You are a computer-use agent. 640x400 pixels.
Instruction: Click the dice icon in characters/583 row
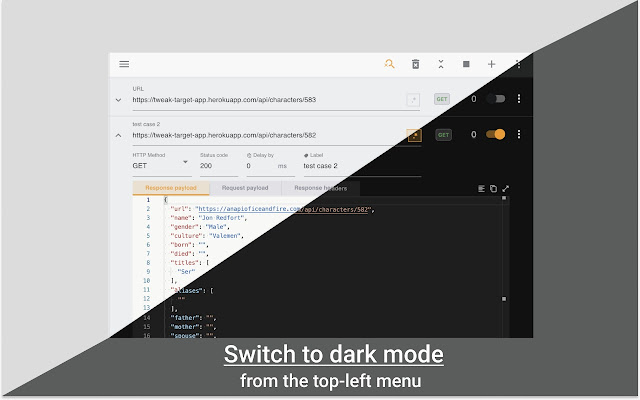(x=413, y=100)
